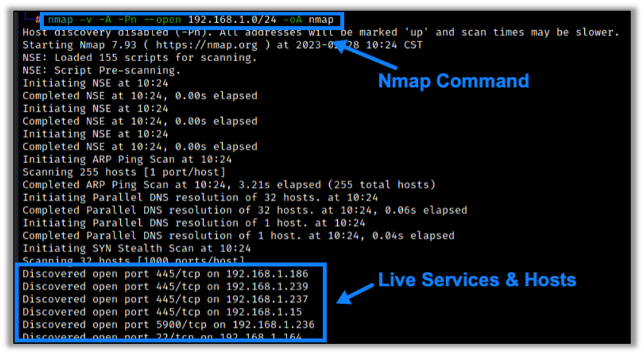Click 'NSE: Loaded 155 scripts for scanning.'
The width and height of the screenshot is (644, 354).
pyautogui.click(x=139, y=58)
